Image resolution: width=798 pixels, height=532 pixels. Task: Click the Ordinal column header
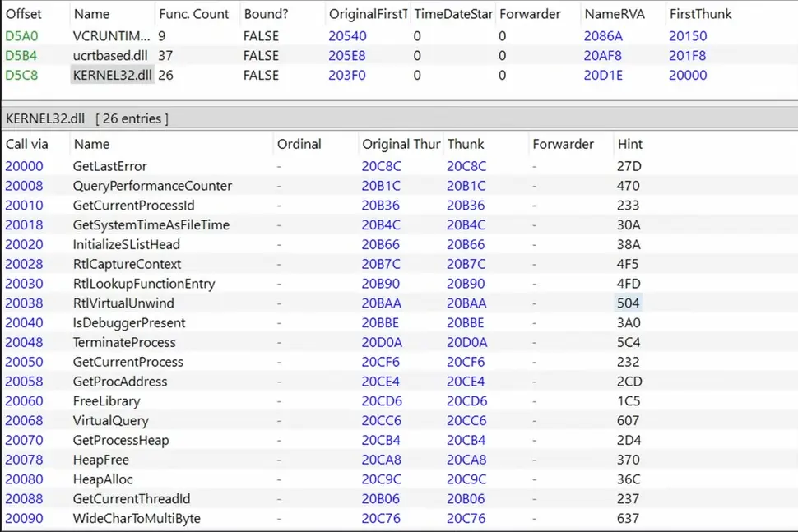click(299, 144)
